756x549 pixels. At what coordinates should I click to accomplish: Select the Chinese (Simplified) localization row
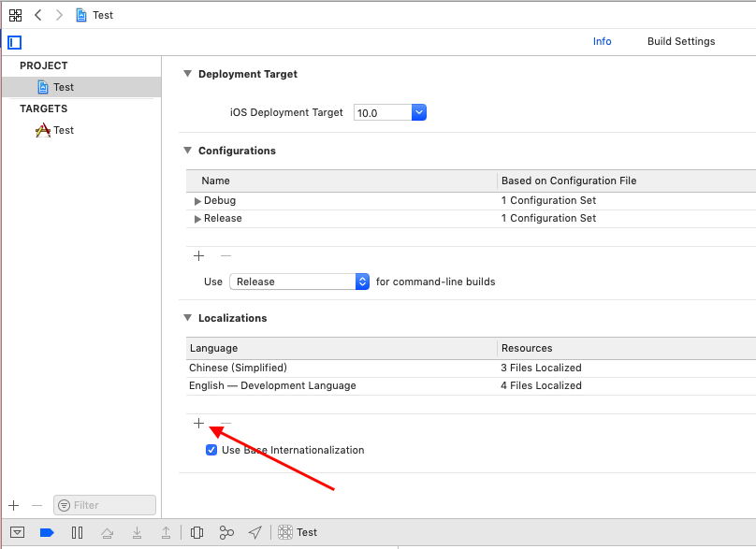point(471,368)
